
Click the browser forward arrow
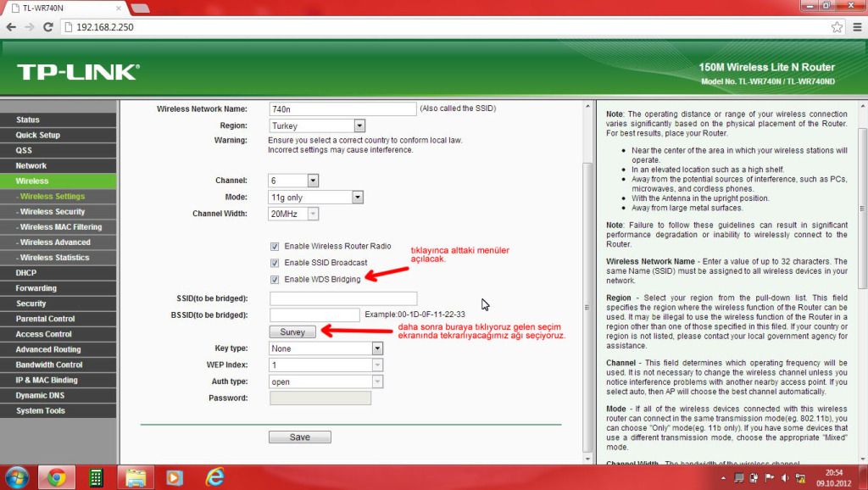click(30, 27)
